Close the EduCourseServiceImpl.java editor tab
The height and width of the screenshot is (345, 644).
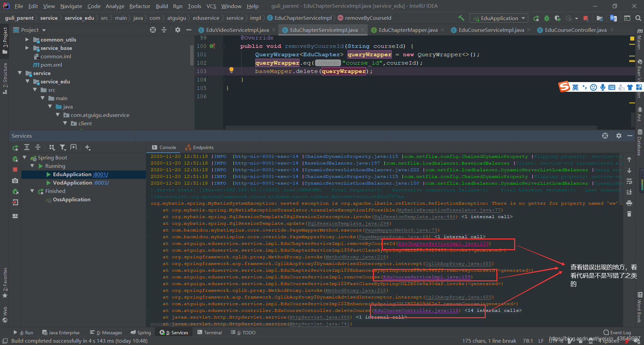coord(529,30)
